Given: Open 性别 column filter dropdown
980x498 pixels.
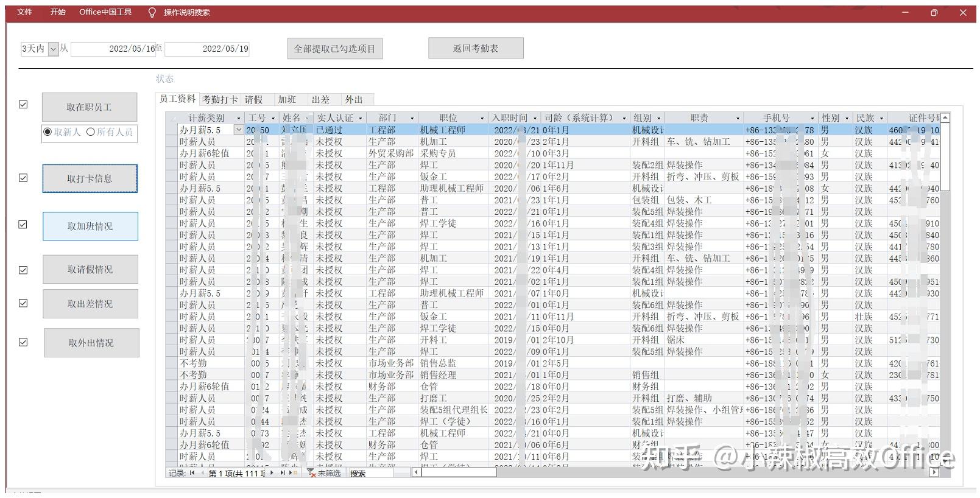Looking at the screenshot, I should 847,118.
